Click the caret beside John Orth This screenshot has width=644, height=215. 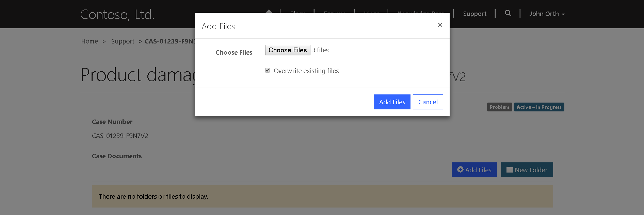(563, 14)
